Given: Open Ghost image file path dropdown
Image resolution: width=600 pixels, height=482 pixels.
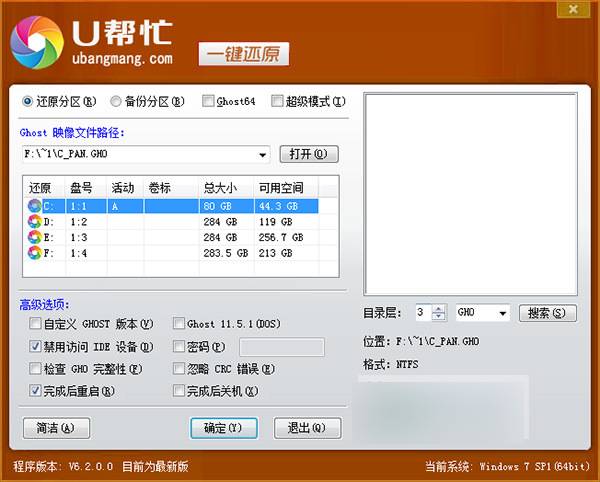Looking at the screenshot, I should (x=263, y=155).
